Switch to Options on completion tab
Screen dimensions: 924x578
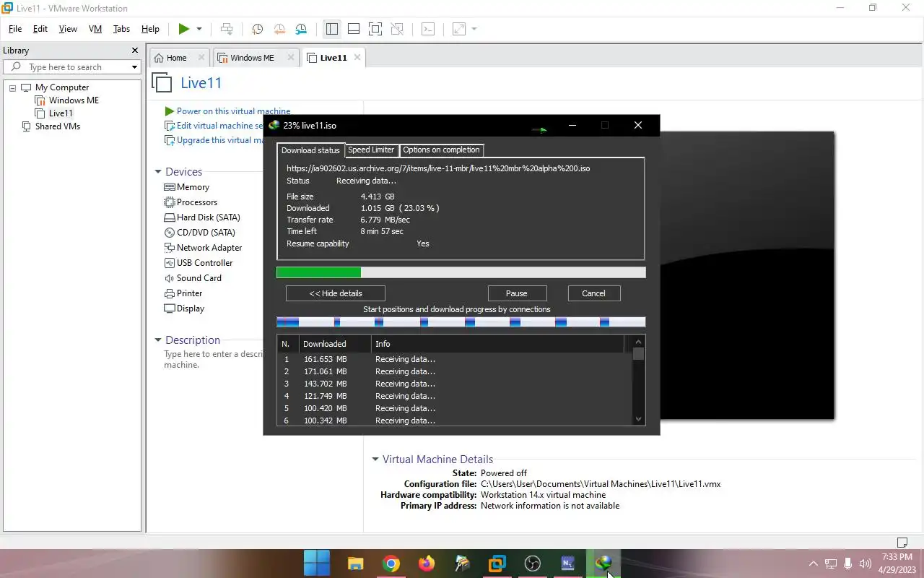pos(441,150)
